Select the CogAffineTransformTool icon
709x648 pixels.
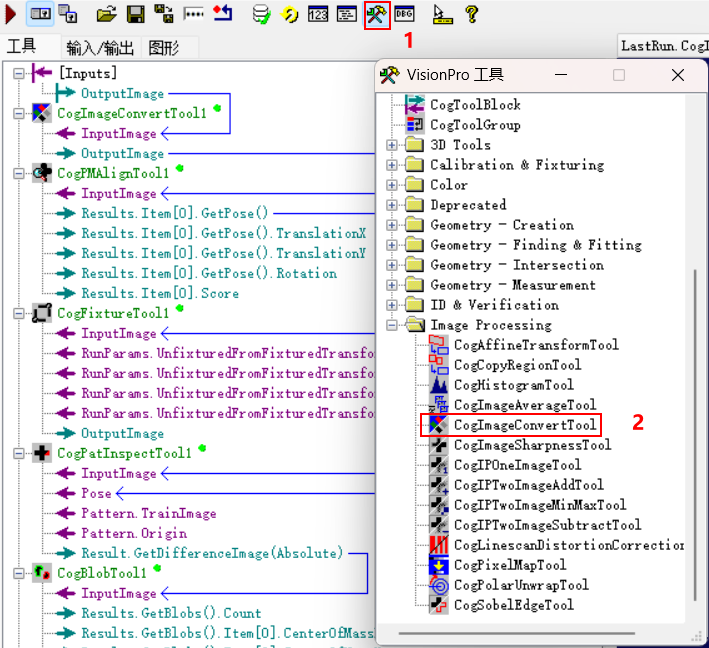point(439,345)
